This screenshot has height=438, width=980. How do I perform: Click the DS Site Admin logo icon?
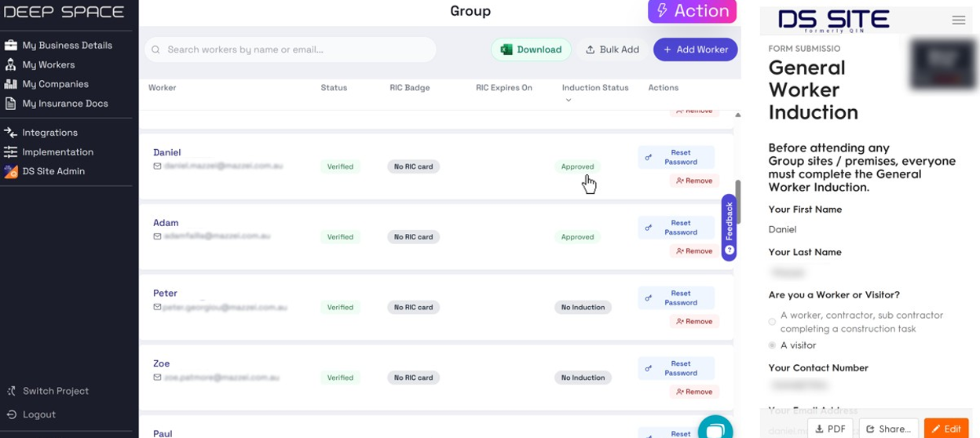[x=11, y=171]
